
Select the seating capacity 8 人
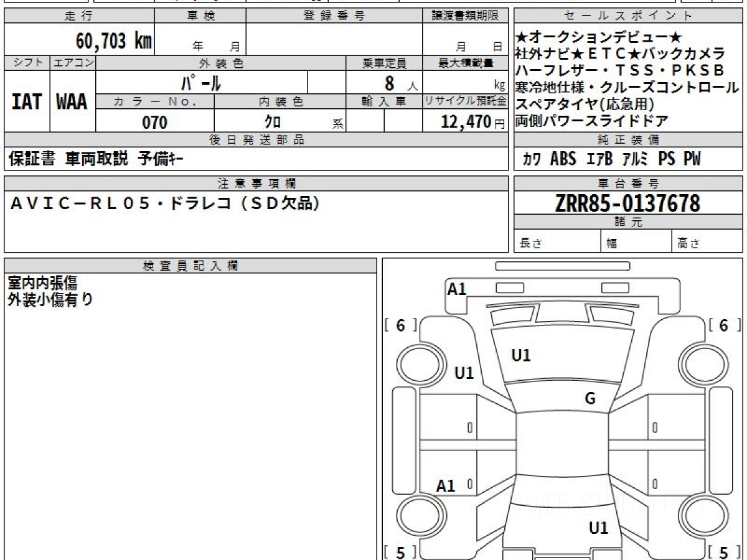click(x=401, y=82)
